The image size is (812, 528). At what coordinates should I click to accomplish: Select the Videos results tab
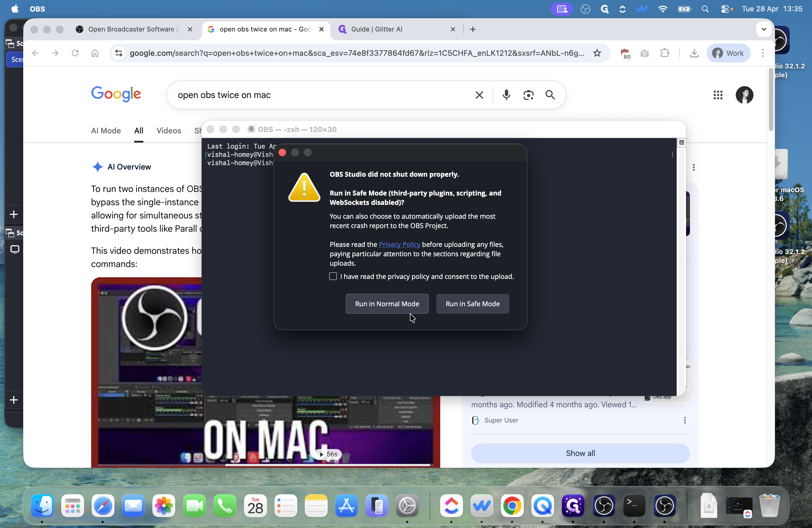click(168, 131)
